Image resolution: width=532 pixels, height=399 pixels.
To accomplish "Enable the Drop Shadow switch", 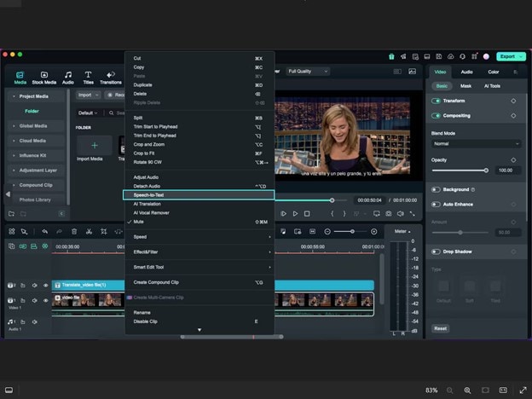I will pyautogui.click(x=436, y=252).
